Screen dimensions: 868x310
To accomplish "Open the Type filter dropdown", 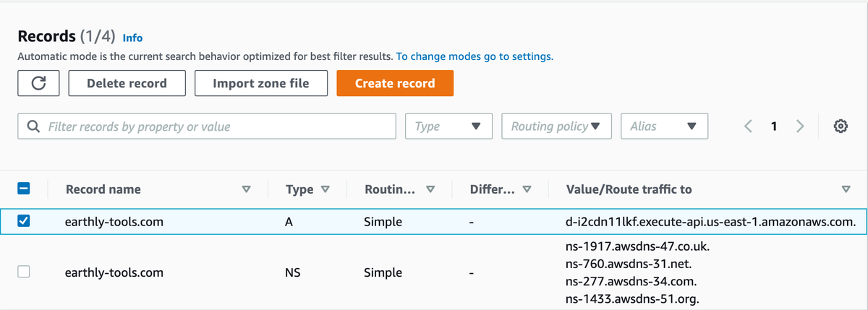I will click(x=448, y=126).
